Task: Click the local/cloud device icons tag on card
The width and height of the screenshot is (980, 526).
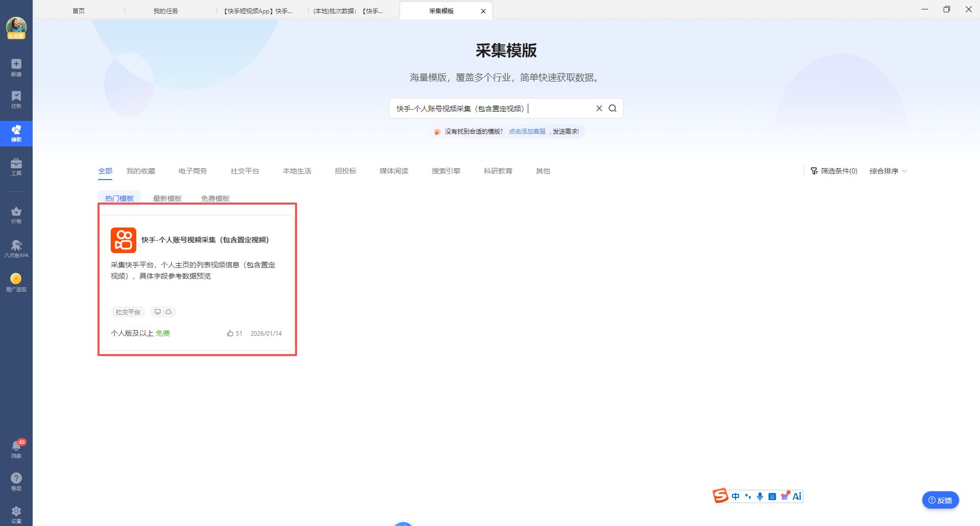Action: coord(163,312)
